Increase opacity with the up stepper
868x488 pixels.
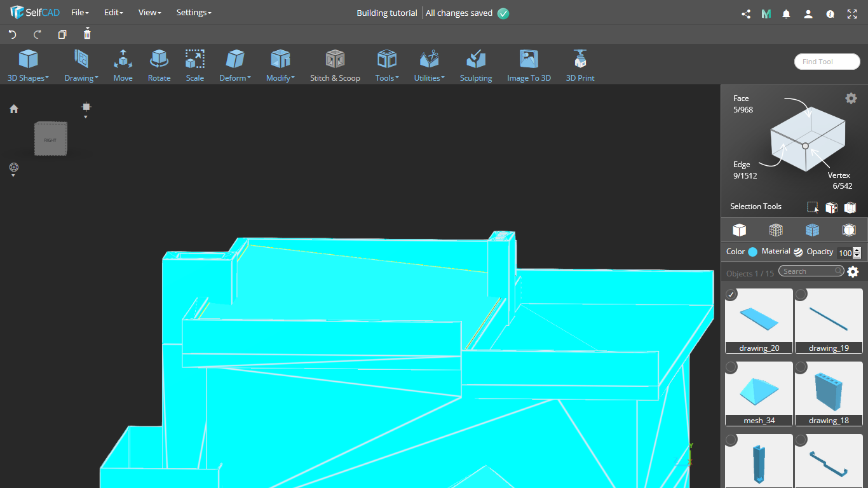857,250
